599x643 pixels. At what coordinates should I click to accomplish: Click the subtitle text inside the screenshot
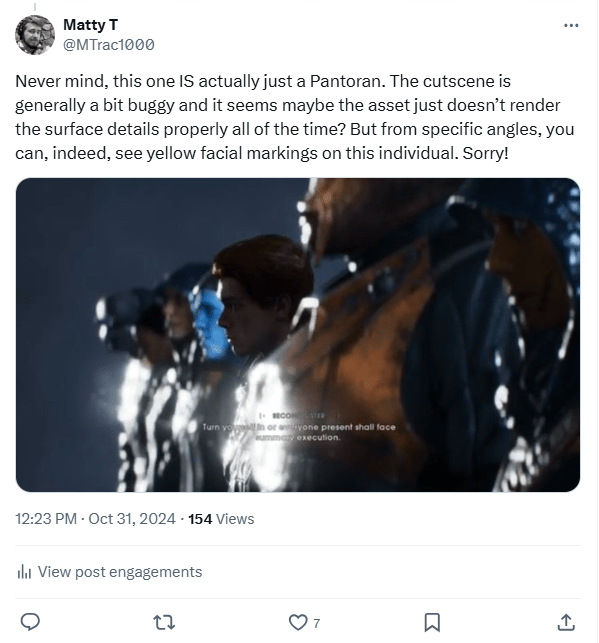pyautogui.click(x=298, y=432)
